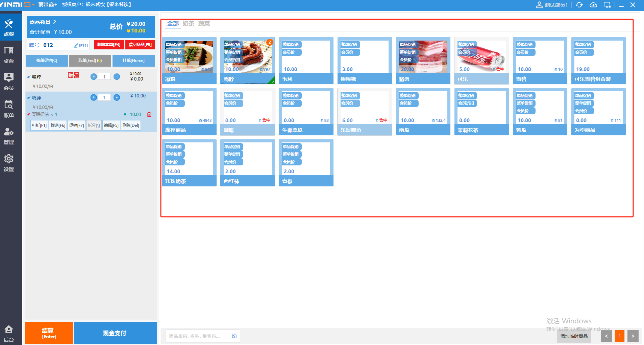Click the lock screen monitor icon
Screen dimensions: 644x345
point(607,5)
